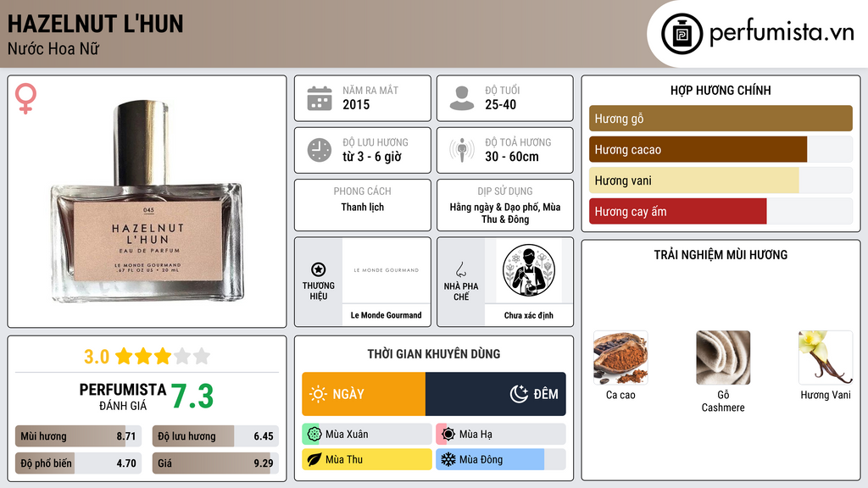
Task: Click the Mùa Thu season label
Action: tap(344, 459)
